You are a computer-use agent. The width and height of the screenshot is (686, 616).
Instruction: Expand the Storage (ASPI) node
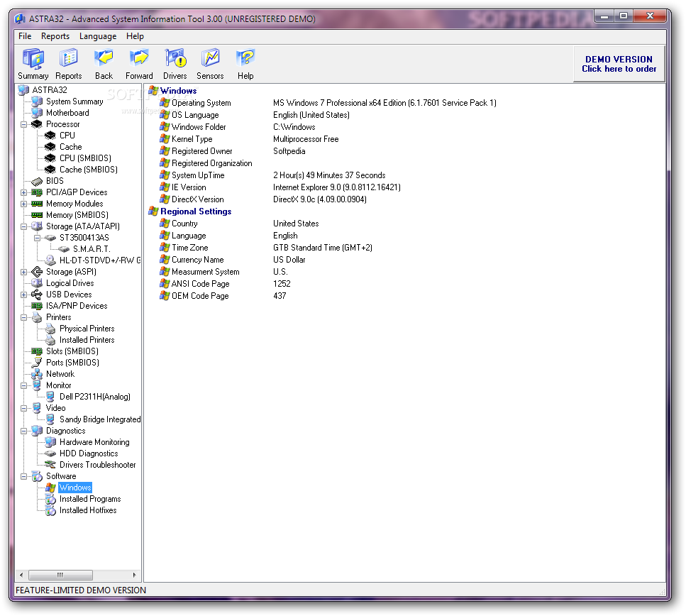point(23,272)
